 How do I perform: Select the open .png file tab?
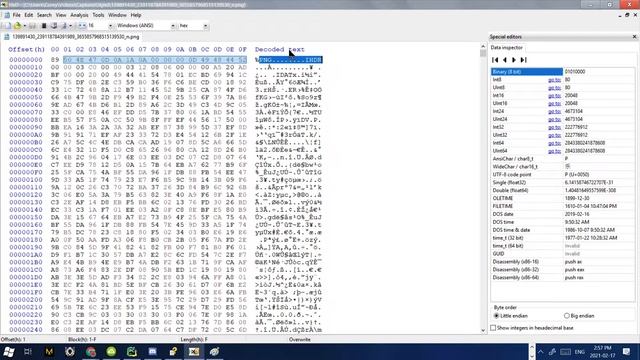[72, 37]
